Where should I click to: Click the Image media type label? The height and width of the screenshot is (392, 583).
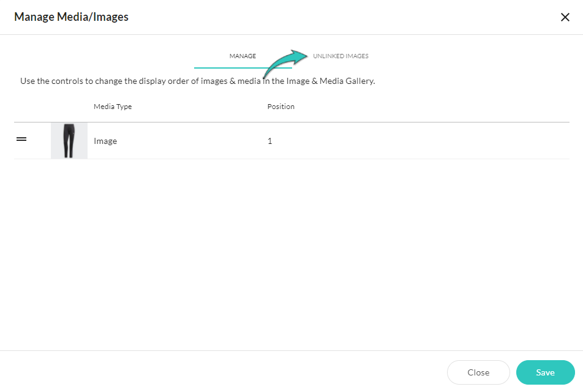(105, 141)
